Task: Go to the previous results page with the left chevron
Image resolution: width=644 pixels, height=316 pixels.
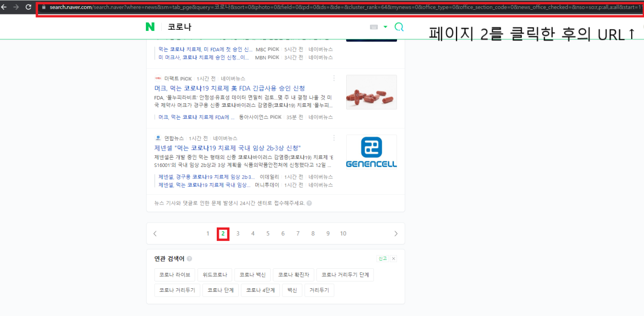Action: tap(155, 233)
